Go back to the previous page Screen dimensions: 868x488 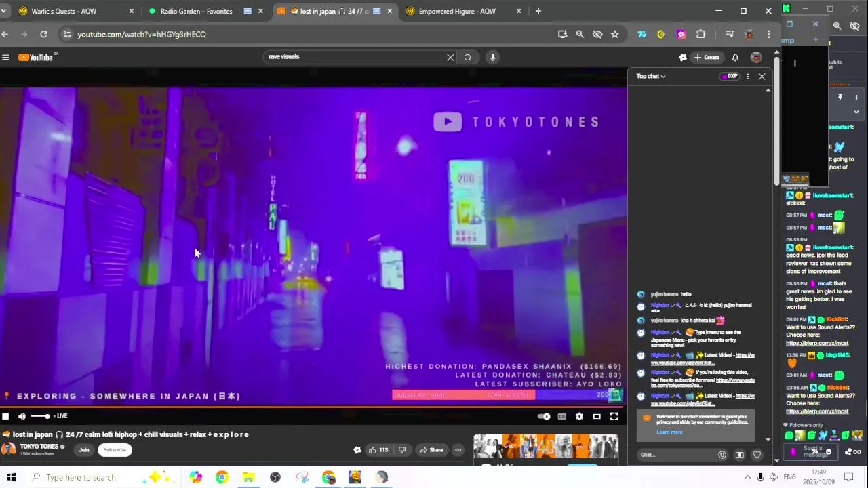(5, 34)
